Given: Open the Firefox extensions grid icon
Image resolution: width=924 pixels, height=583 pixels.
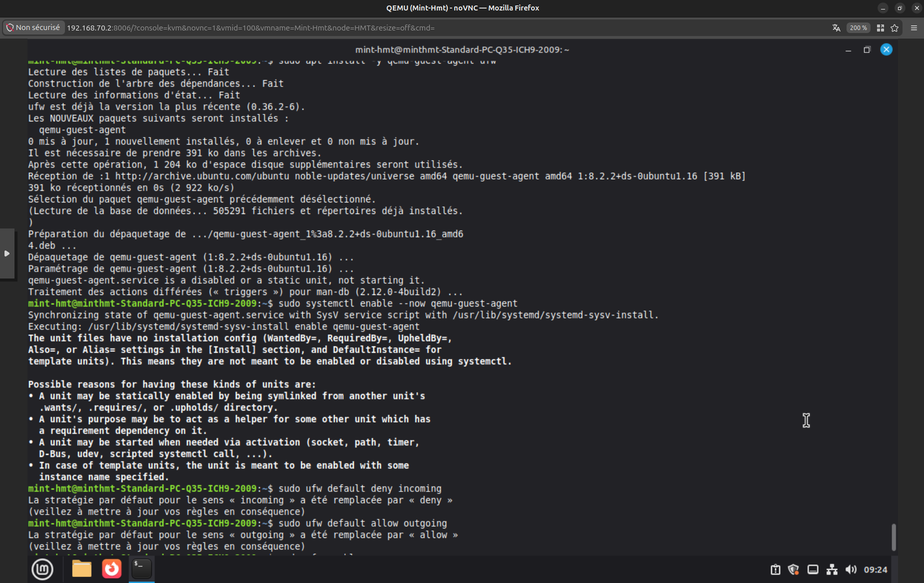Looking at the screenshot, I should [x=881, y=28].
